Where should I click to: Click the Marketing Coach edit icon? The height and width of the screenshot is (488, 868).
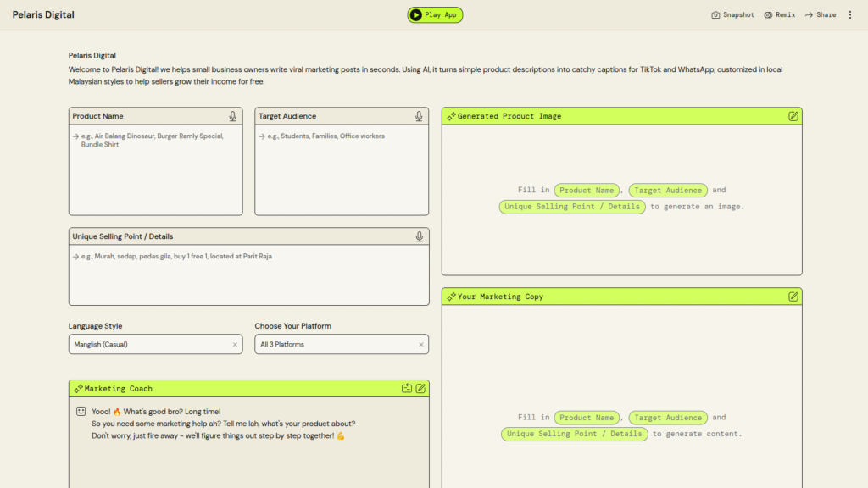(420, 389)
